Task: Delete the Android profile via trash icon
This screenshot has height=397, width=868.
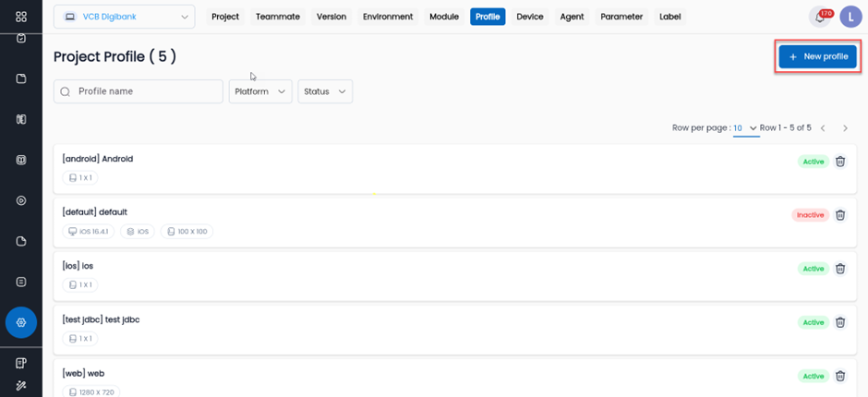Action: pyautogui.click(x=840, y=162)
